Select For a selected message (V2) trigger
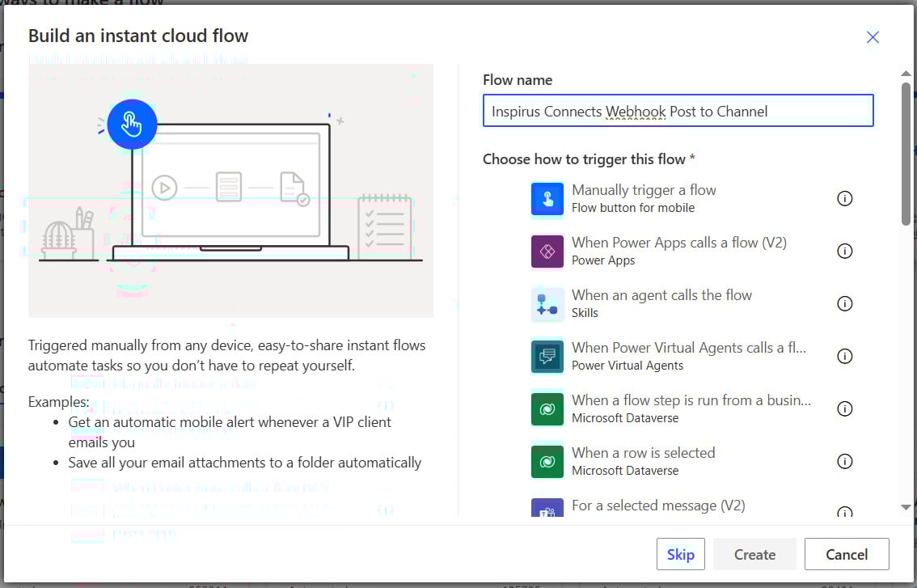 (x=692, y=506)
